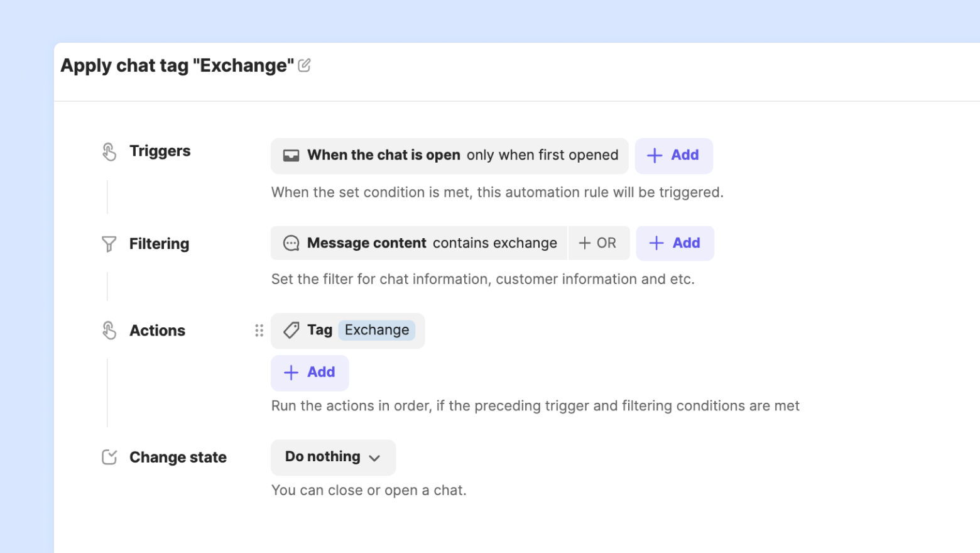
Task: Click the drag handle next to Tag action
Action: pyautogui.click(x=259, y=331)
